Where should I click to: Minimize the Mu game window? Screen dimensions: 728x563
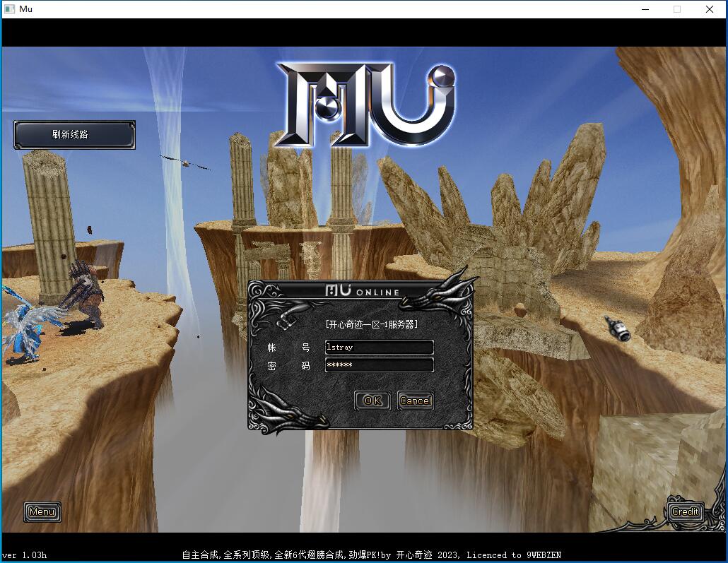[645, 9]
